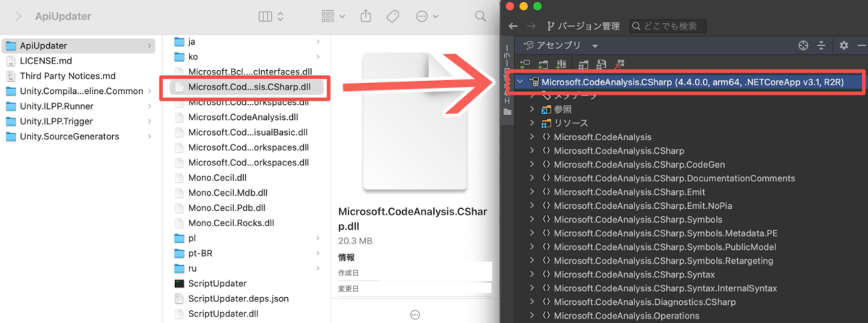Collapse the Microsoft.CodeAnalysis.CSharp root assembly node
Screen dimensions: 868x323
[522, 82]
